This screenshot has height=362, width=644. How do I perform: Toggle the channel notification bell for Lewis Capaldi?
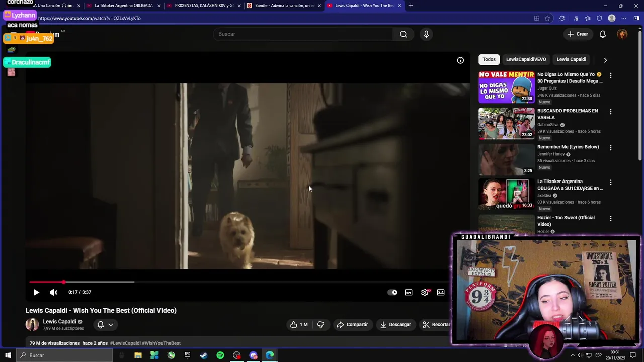click(100, 325)
